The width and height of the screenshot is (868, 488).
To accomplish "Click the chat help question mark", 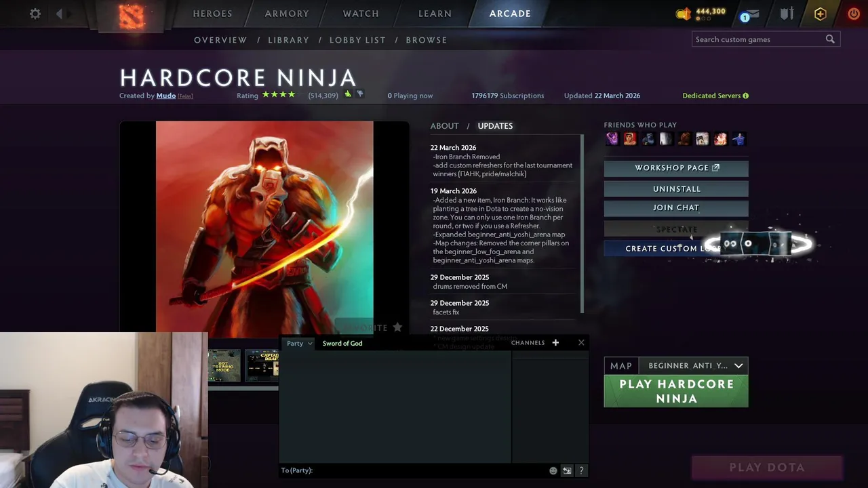I will click(x=581, y=470).
